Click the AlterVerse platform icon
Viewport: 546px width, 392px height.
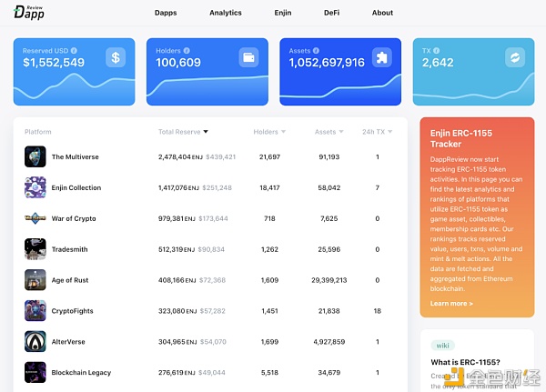pyautogui.click(x=35, y=342)
